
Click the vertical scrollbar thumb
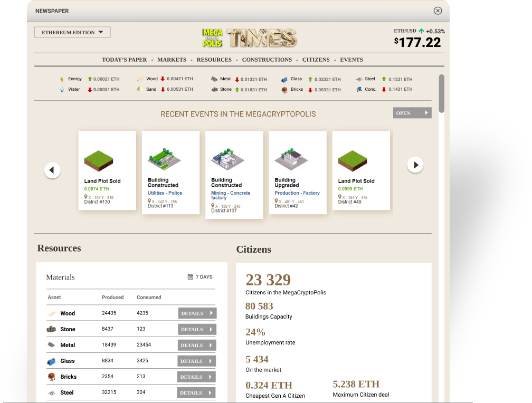click(x=441, y=93)
